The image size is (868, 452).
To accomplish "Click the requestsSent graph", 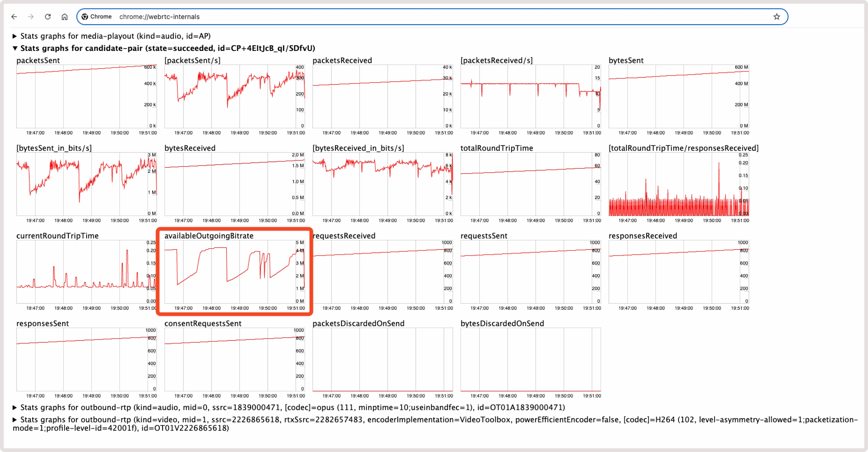I will point(531,272).
